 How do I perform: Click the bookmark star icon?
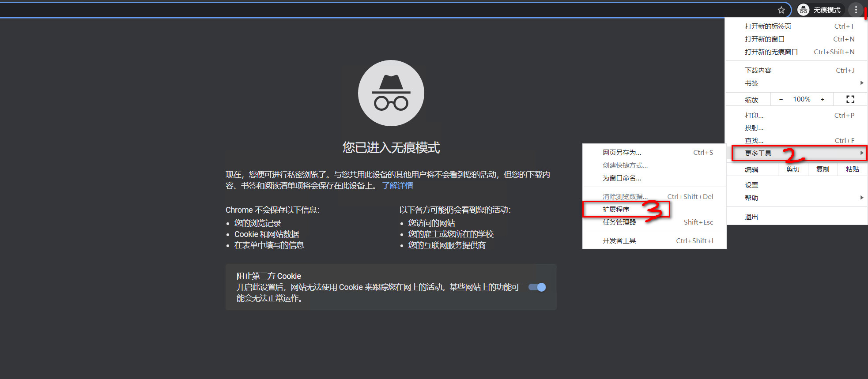tap(781, 10)
